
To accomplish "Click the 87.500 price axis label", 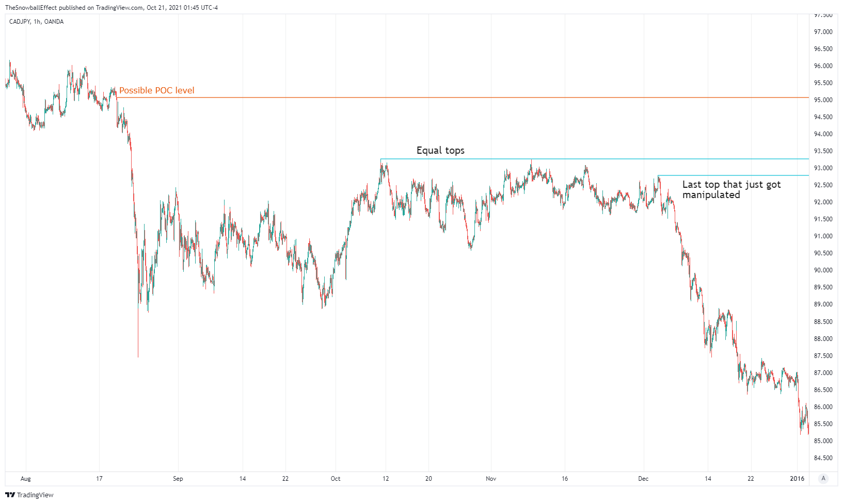I will pyautogui.click(x=823, y=356).
